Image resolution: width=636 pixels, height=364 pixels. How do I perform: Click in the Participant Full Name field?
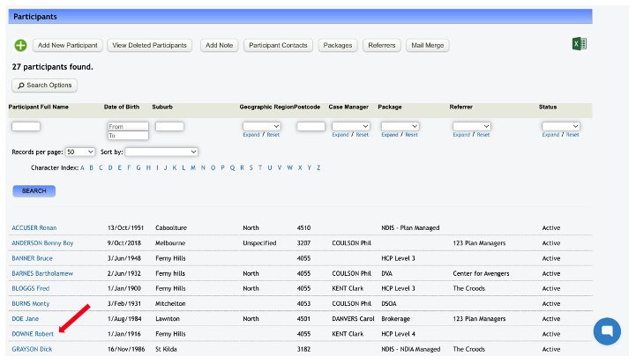(26, 126)
